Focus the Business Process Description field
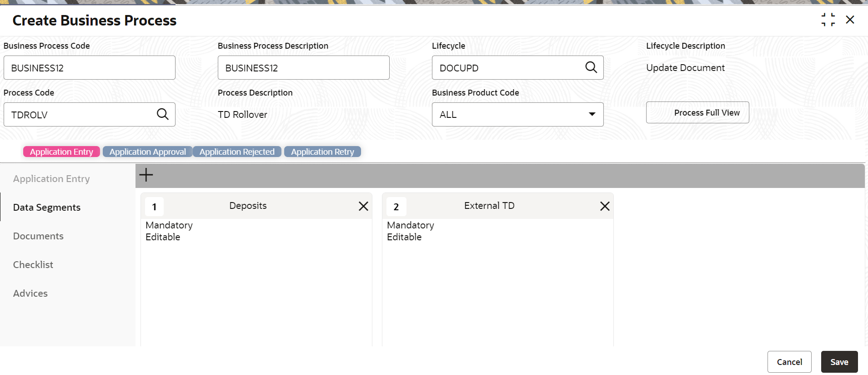The image size is (868, 375). tap(303, 68)
